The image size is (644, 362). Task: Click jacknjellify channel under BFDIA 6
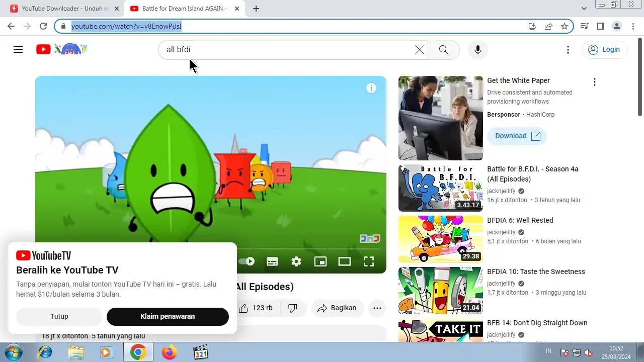(501, 232)
